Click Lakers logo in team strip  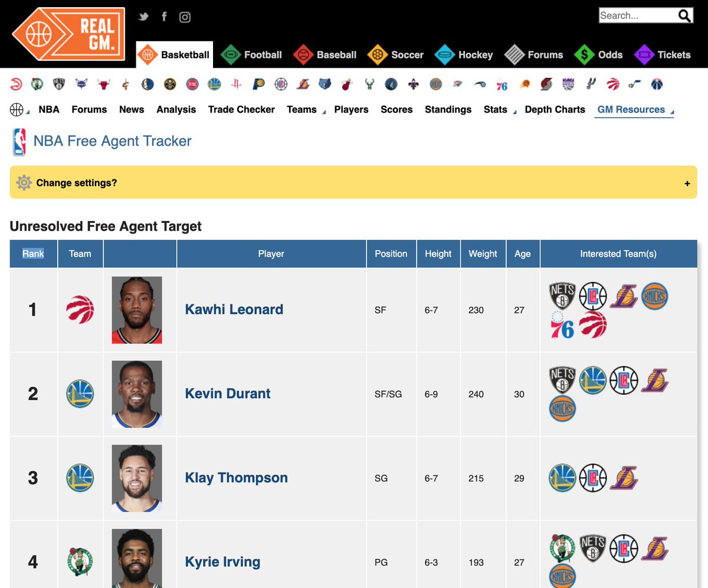[303, 84]
